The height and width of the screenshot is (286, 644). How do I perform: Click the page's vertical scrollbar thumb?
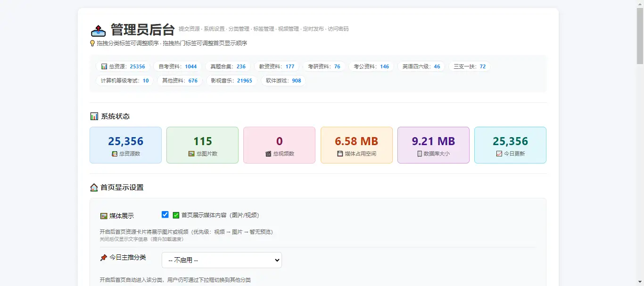pos(640,35)
